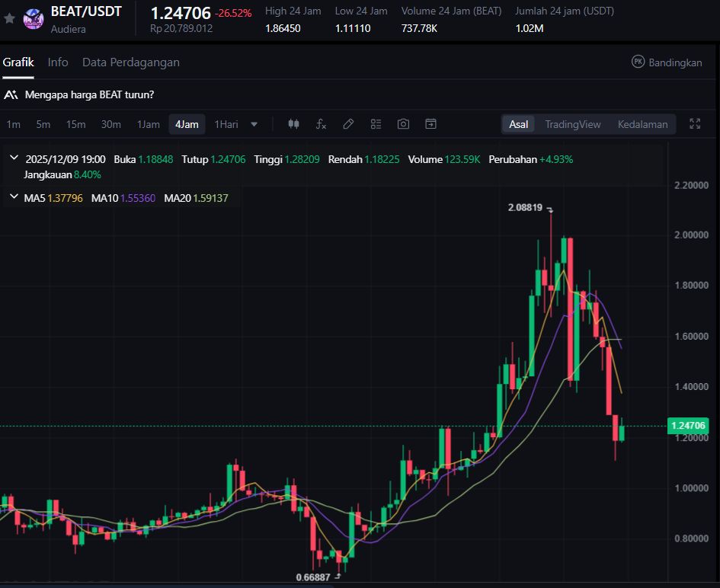Open the indicators (fx) menu
Image resolution: width=720 pixels, height=588 pixels.
click(x=321, y=124)
